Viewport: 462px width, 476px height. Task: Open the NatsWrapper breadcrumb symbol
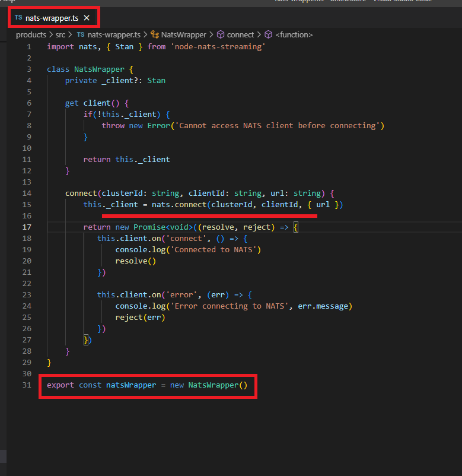click(x=183, y=35)
